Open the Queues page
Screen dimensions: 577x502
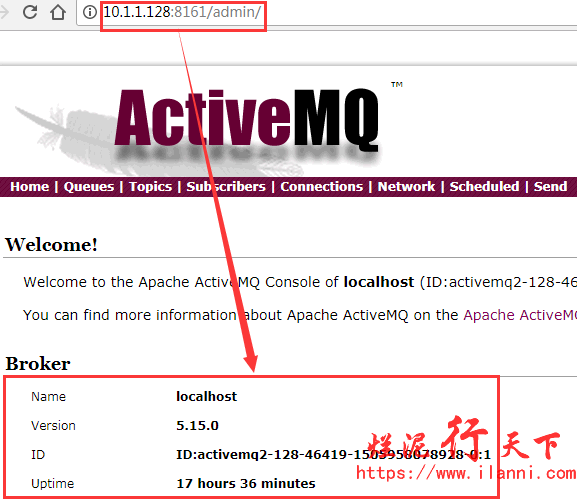click(89, 187)
